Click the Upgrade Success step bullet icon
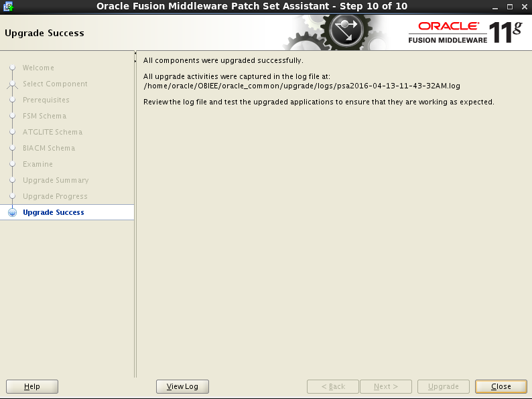Viewport: 532px width, 399px height. tap(13, 212)
